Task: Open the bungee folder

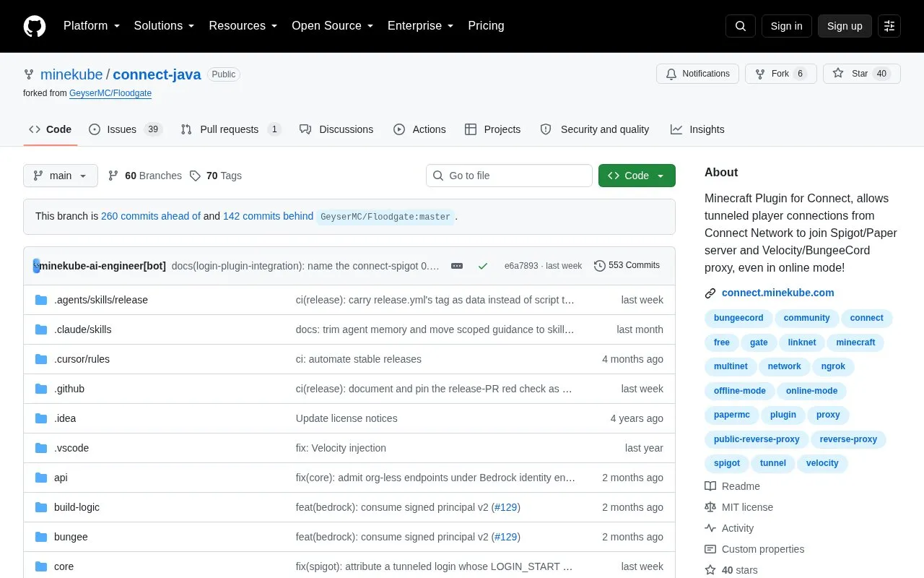Action: (x=71, y=537)
